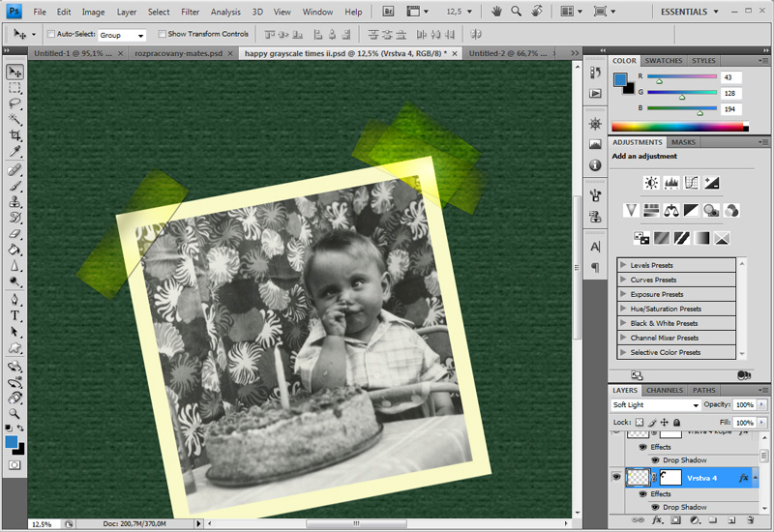Switch to the Channels tab
Screen dimensions: 774x532
point(664,390)
